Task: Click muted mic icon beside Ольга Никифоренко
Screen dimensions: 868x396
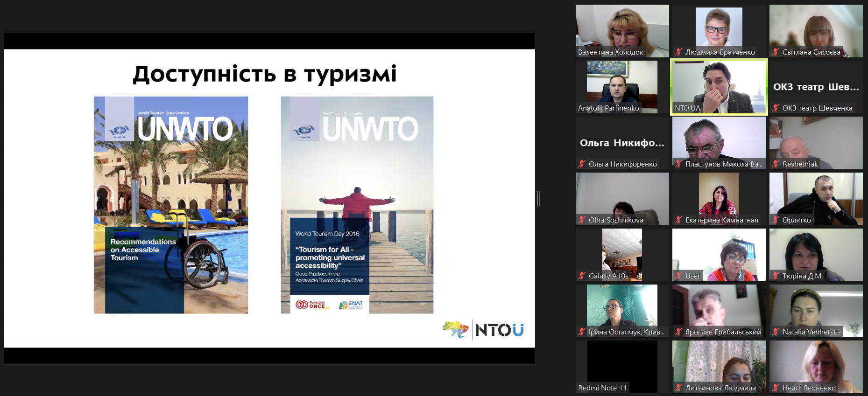Action: pyautogui.click(x=582, y=164)
